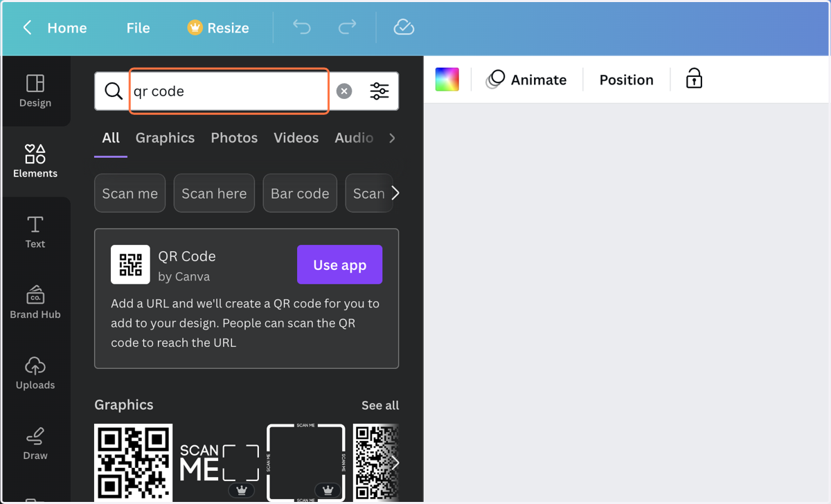Toggle the lock icon
The height and width of the screenshot is (504, 831).
pos(694,79)
